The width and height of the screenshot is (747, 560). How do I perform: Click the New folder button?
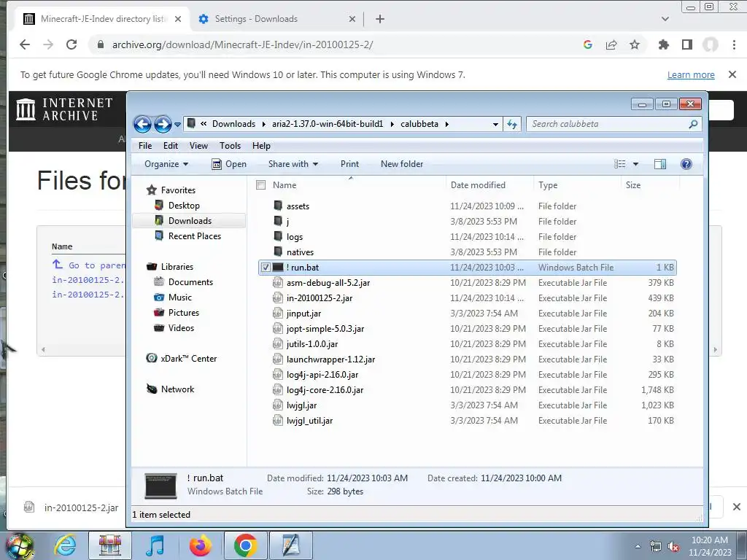pyautogui.click(x=402, y=164)
